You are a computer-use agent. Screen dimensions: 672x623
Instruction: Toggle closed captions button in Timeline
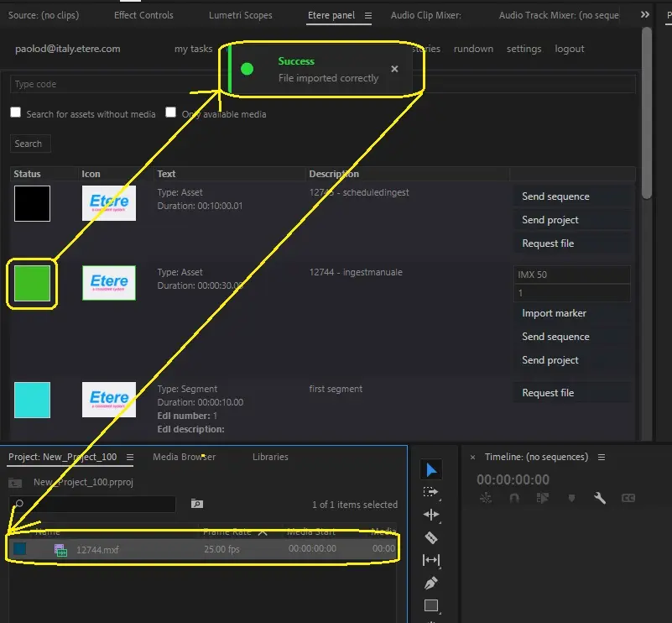628,498
